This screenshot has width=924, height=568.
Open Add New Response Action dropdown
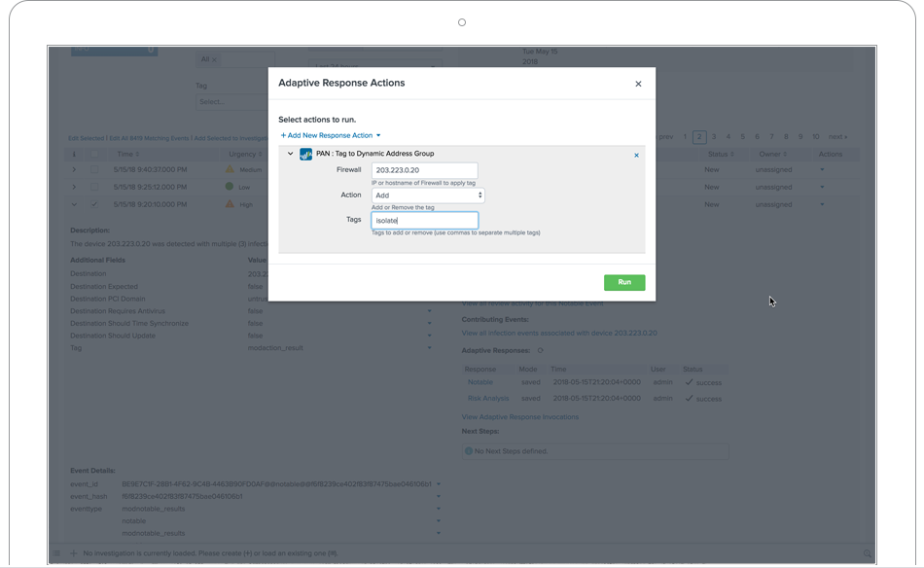click(331, 135)
